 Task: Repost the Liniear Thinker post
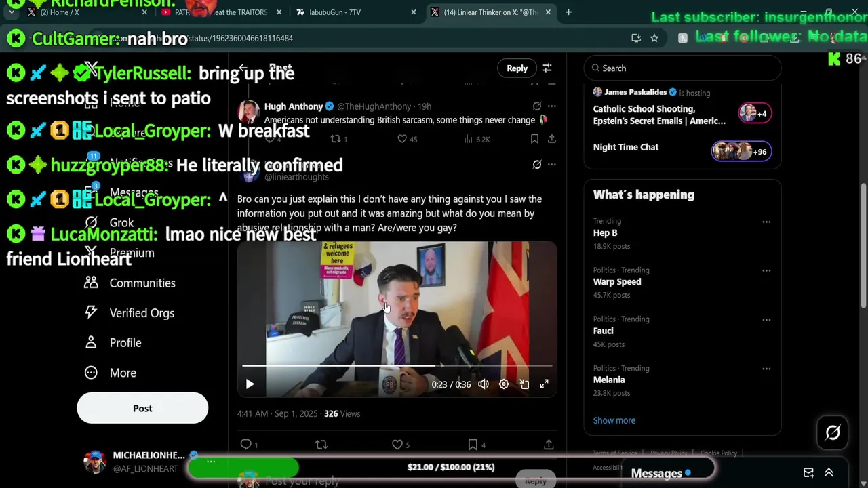pos(321,445)
